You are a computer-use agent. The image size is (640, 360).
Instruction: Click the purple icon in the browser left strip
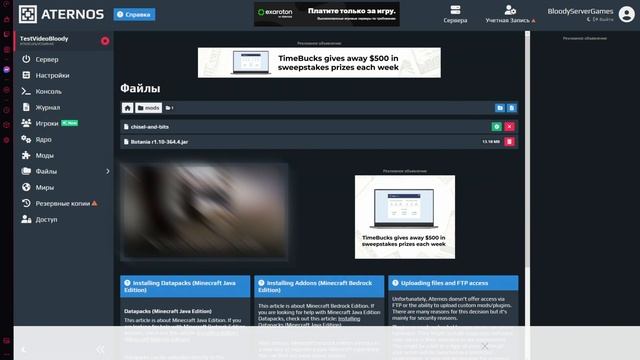pyautogui.click(x=7, y=70)
